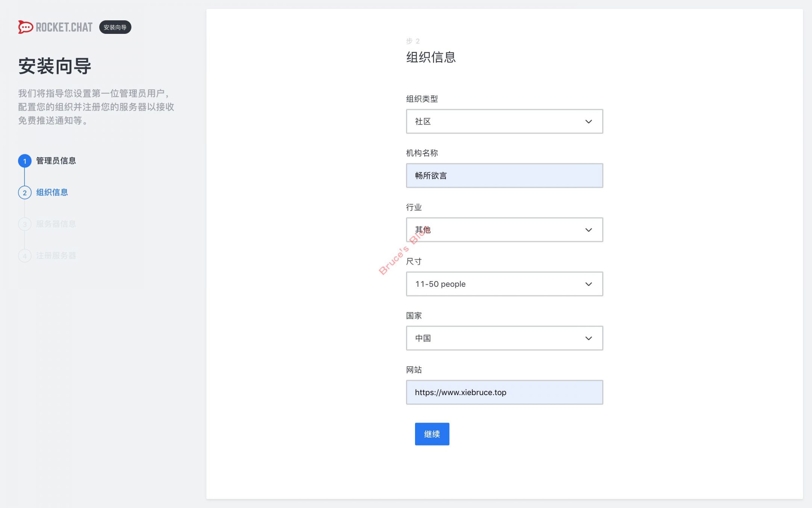
Task: Select step 2 circle for 组织信息
Action: [25, 193]
